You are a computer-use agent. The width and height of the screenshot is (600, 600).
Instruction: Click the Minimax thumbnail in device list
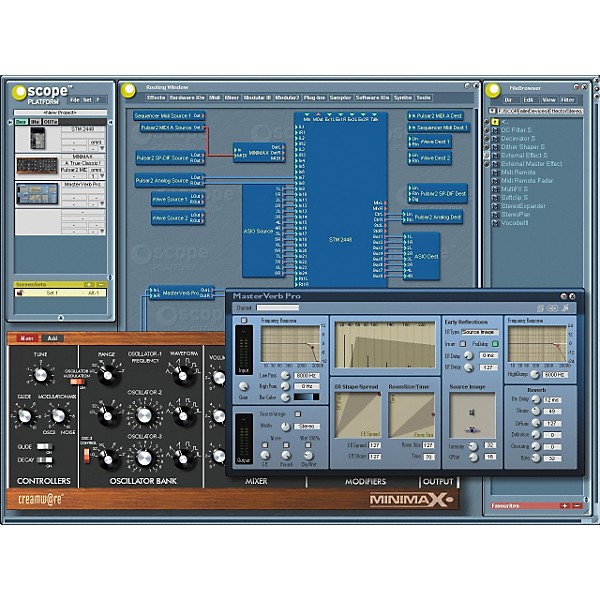point(37,166)
